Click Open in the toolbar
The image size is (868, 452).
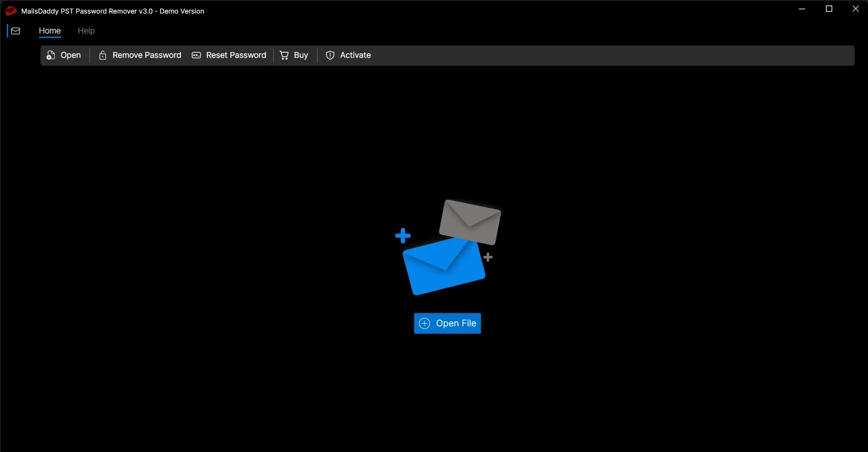click(x=70, y=55)
